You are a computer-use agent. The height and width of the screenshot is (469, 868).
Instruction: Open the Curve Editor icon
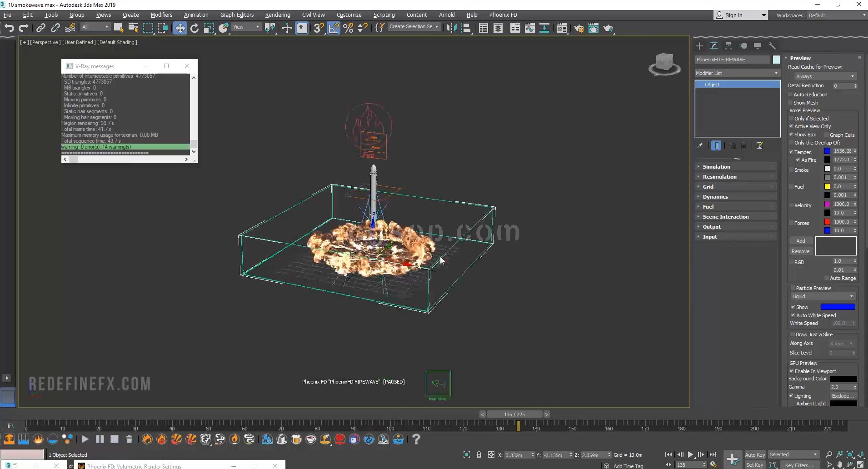[x=530, y=28]
